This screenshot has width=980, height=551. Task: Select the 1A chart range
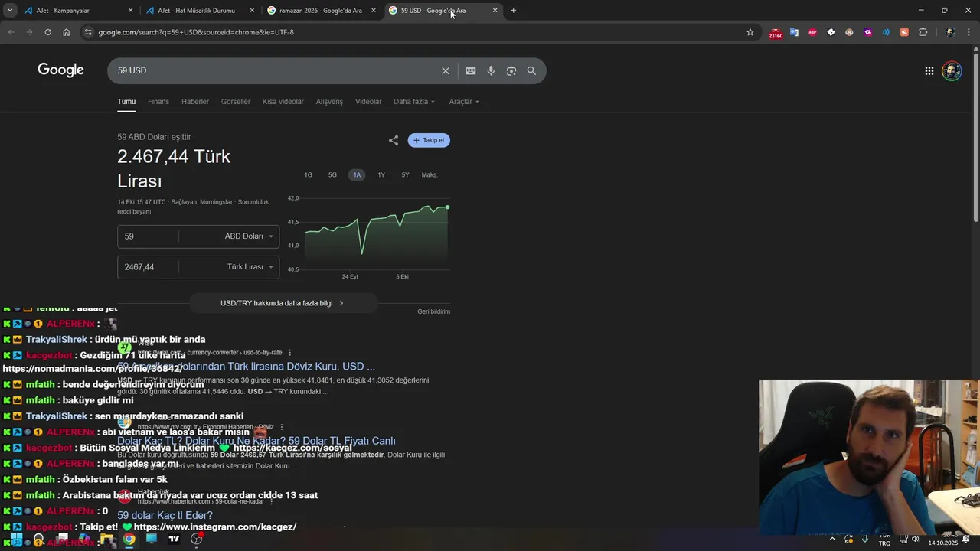tap(357, 174)
